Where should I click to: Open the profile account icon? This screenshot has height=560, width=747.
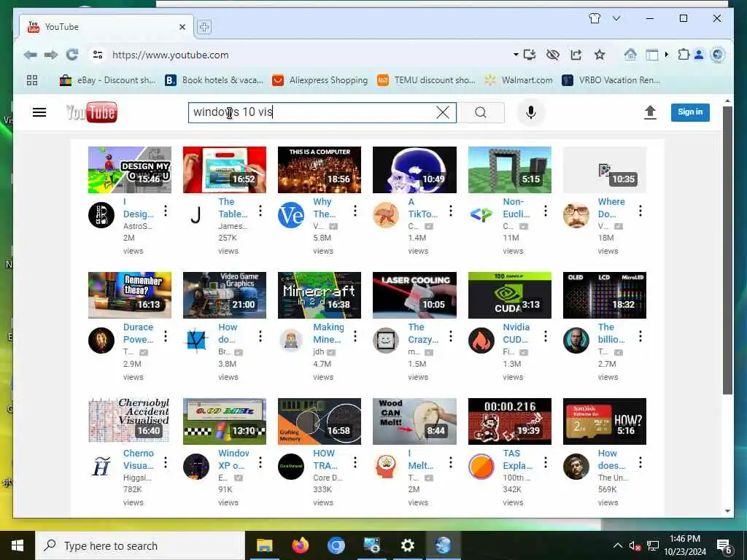tap(699, 55)
